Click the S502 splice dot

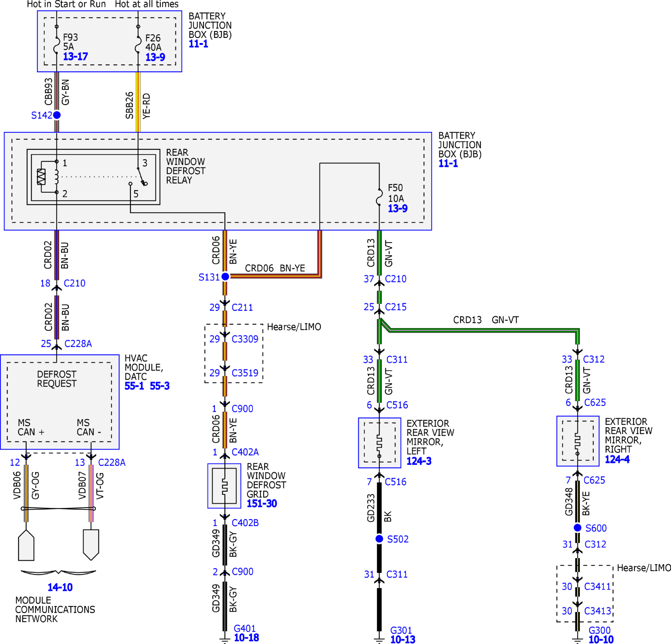[x=379, y=539]
